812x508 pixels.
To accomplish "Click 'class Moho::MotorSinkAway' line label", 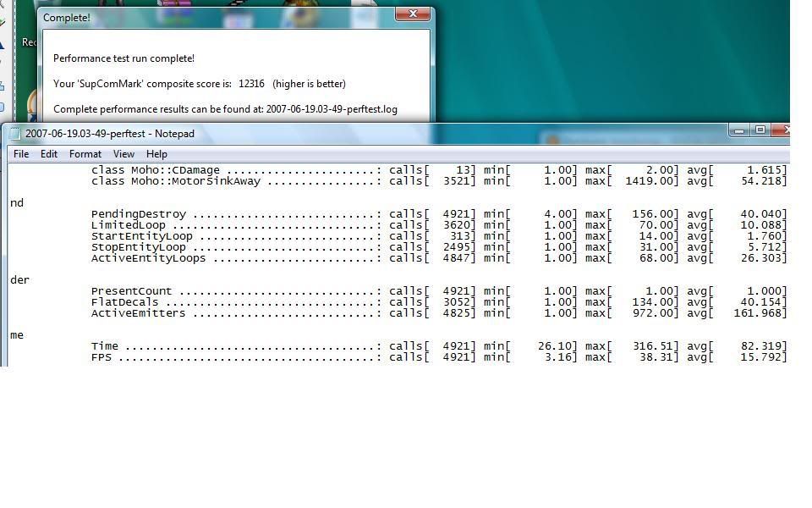I will click(176, 181).
